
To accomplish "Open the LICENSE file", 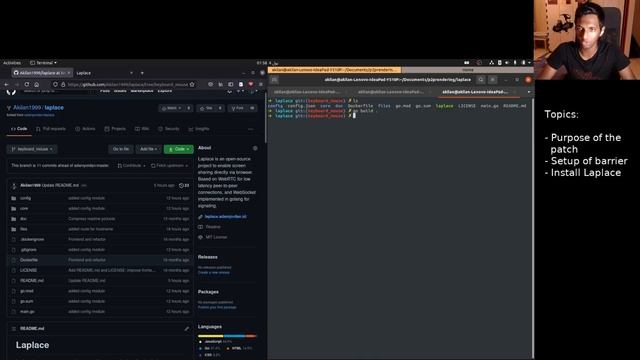I will pyautogui.click(x=29, y=270).
